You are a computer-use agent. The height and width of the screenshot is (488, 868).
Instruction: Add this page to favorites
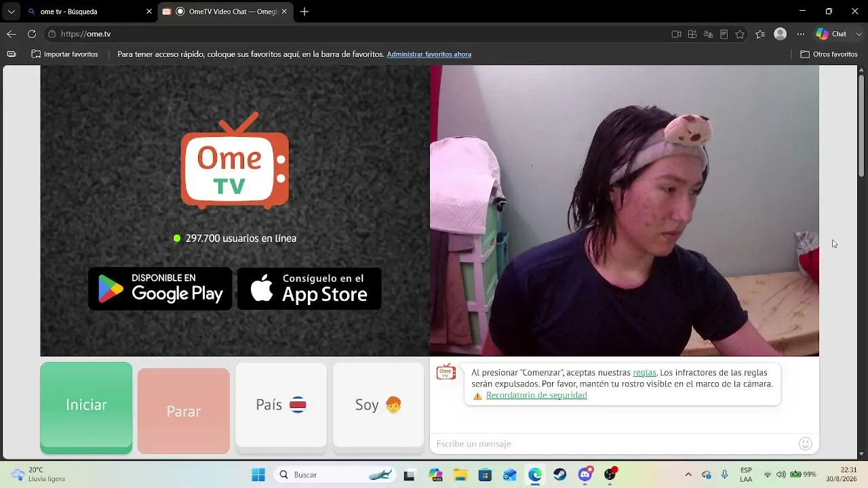pyautogui.click(x=740, y=34)
